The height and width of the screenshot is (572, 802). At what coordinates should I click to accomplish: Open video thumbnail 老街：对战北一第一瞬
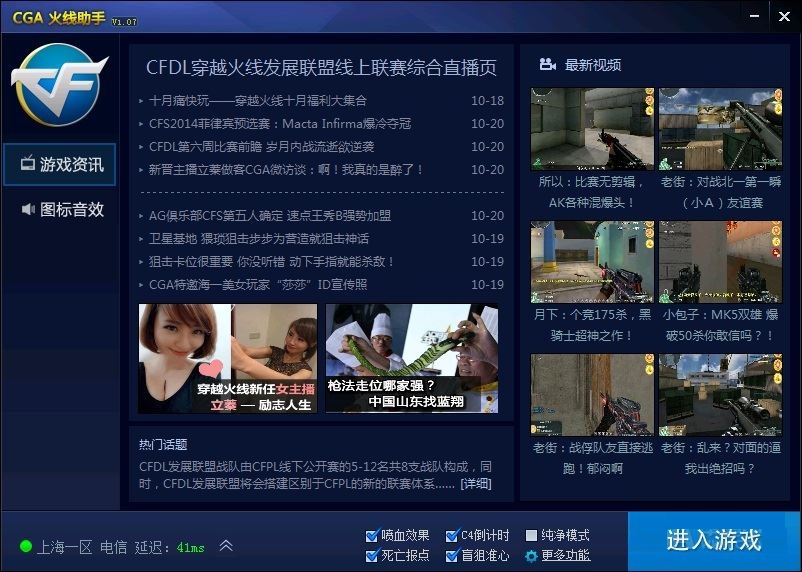pos(721,129)
